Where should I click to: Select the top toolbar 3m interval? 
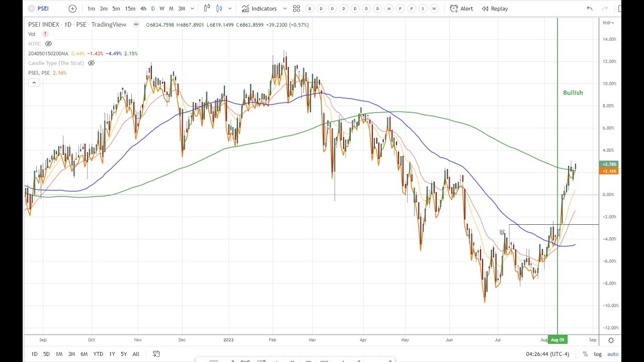pyautogui.click(x=104, y=9)
